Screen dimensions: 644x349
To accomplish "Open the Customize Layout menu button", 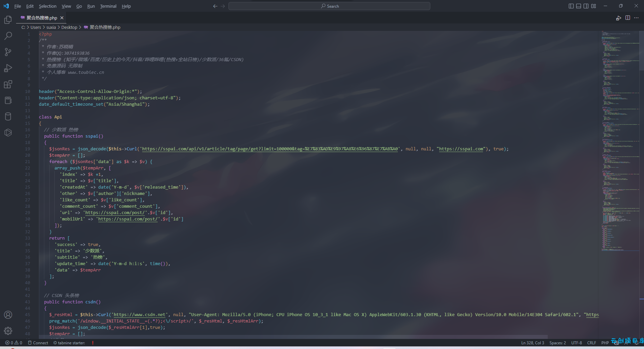I will pos(594,6).
